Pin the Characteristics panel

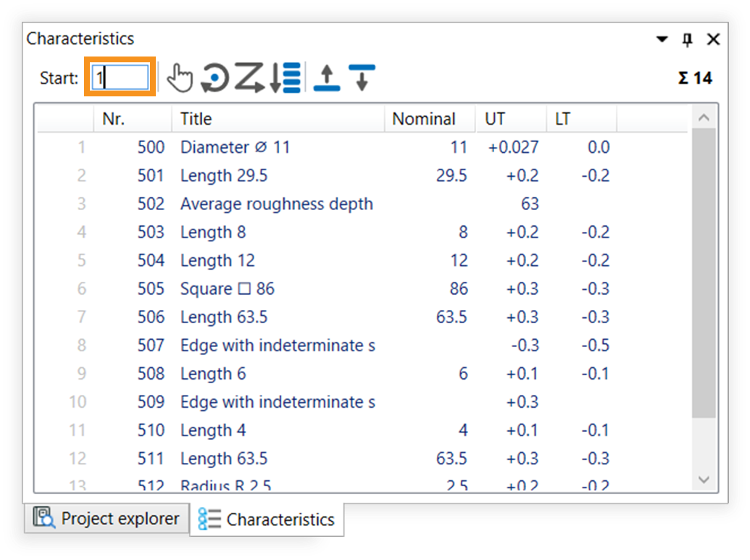click(688, 40)
